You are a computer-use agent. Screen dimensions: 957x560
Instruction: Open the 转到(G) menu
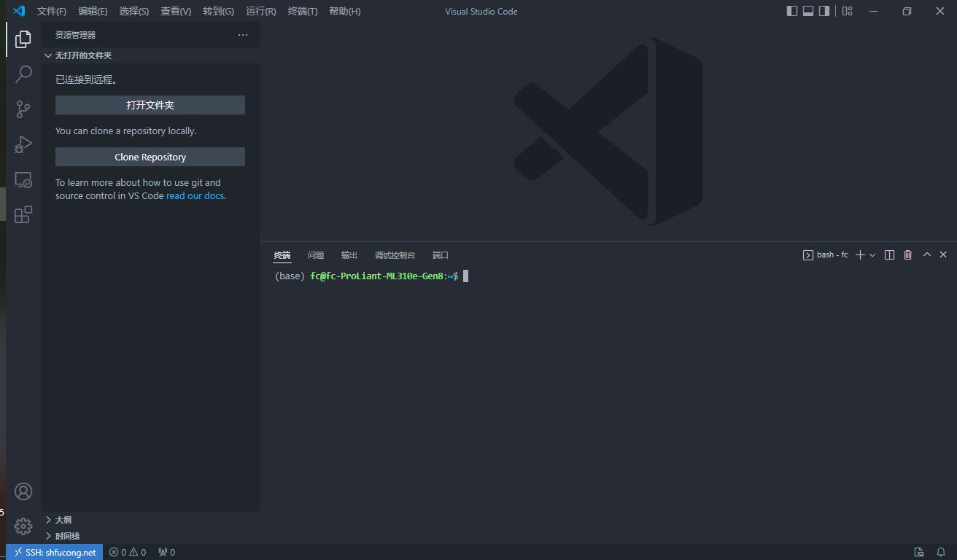pyautogui.click(x=218, y=11)
